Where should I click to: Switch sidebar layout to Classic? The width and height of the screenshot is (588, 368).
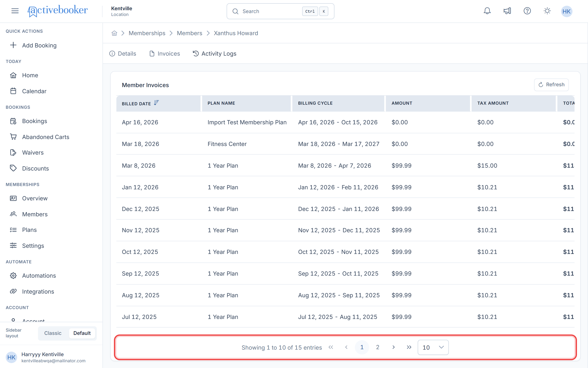pos(53,333)
